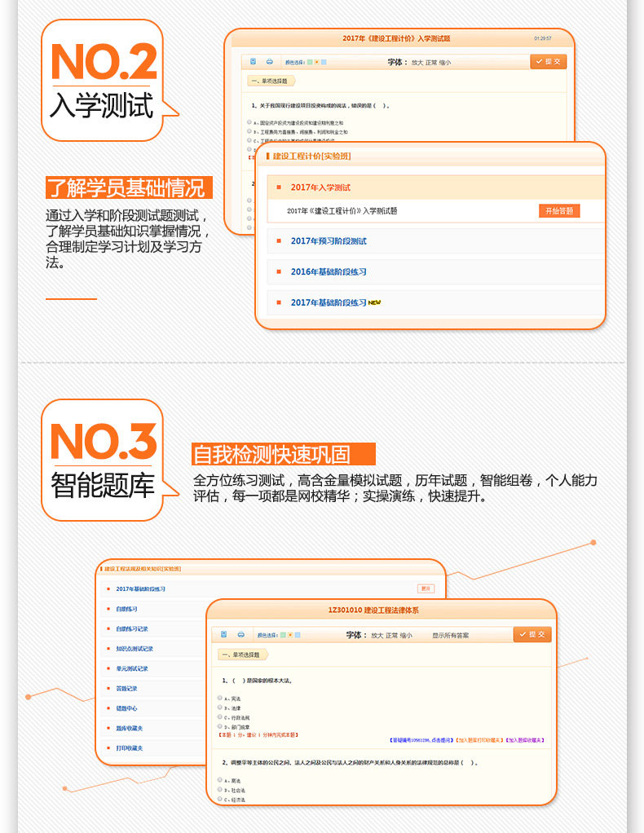
Task: Submit the 建设工程法律体系 test with 提交
Action: (532, 634)
